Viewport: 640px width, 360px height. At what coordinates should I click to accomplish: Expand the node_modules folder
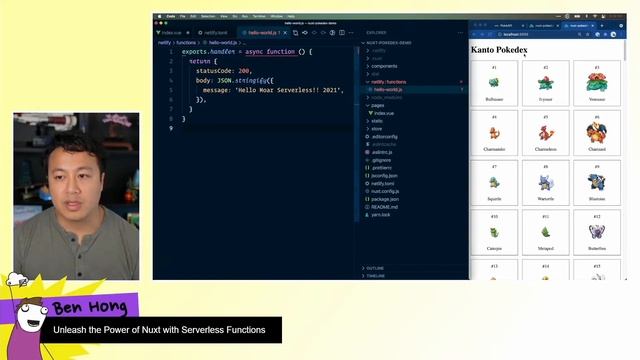coord(384,98)
